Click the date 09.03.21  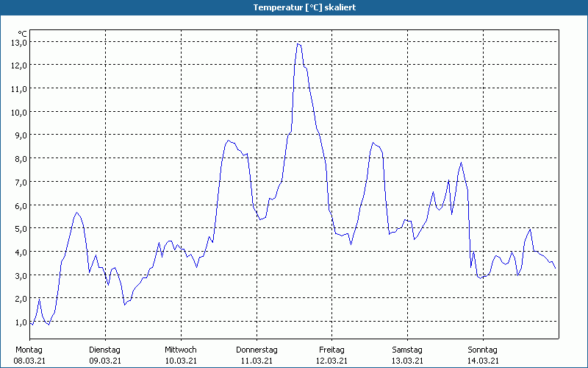point(105,361)
